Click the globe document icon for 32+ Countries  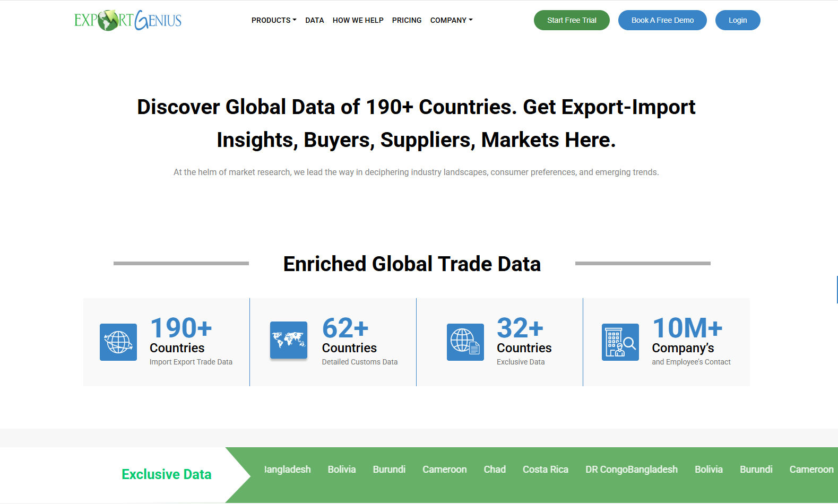[465, 342]
